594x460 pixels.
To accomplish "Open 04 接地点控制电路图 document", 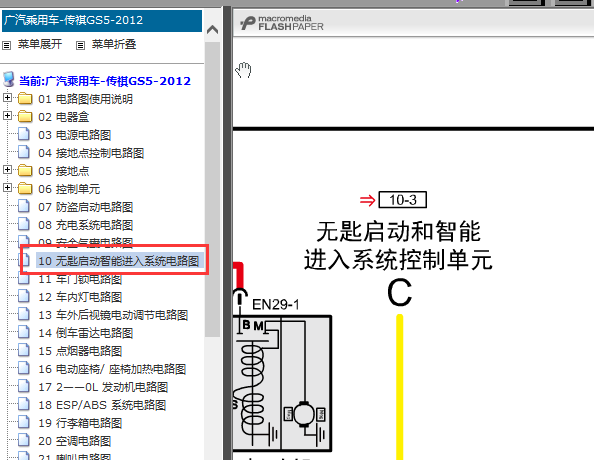I will 91,153.
